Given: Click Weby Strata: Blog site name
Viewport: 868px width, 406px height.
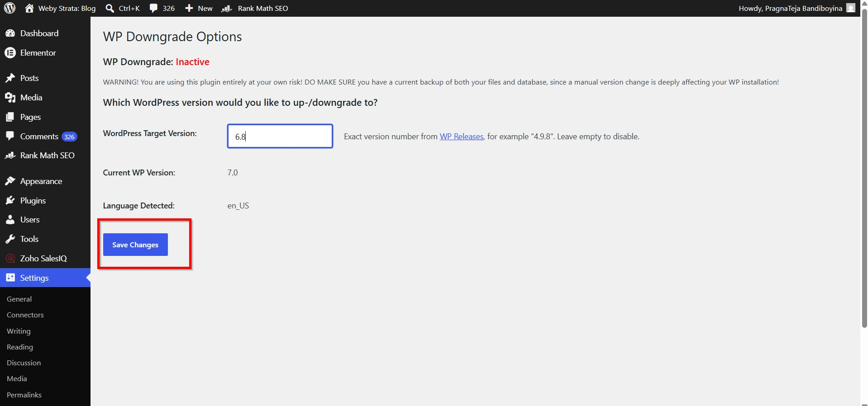Looking at the screenshot, I should pos(67,8).
